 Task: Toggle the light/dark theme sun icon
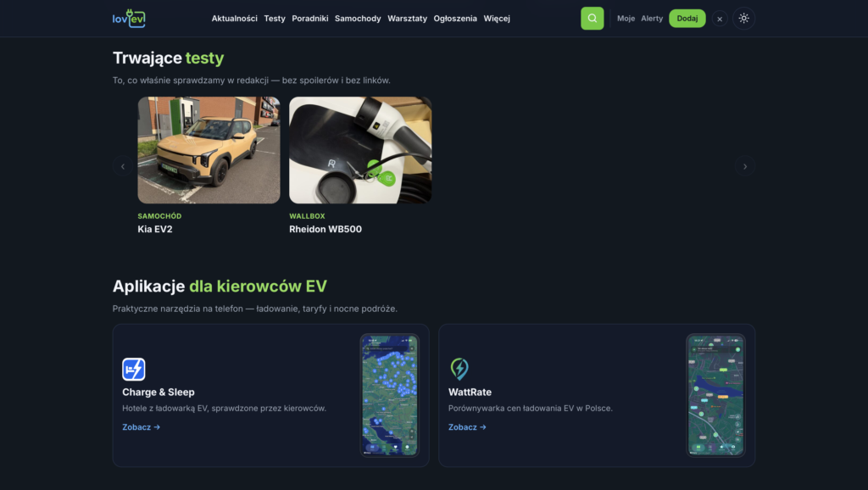(743, 19)
